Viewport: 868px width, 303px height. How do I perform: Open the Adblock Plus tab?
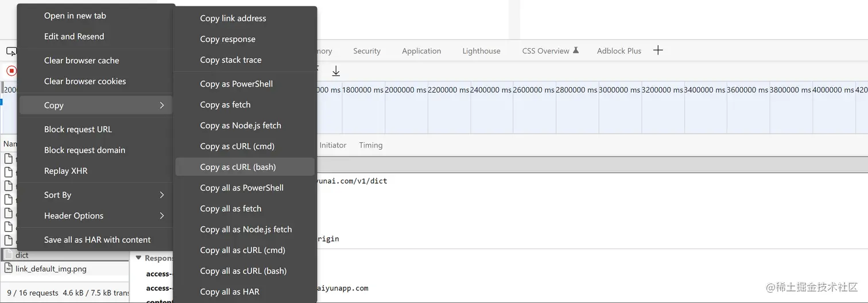pyautogui.click(x=619, y=50)
